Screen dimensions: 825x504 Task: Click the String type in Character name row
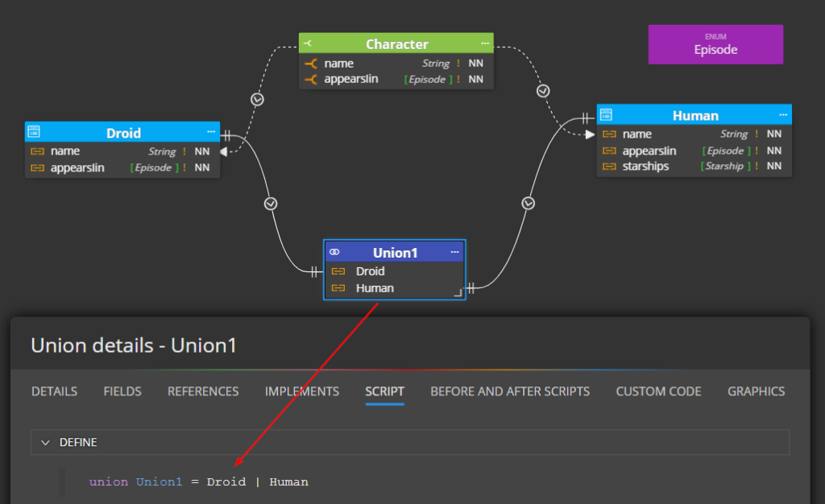[436, 64]
